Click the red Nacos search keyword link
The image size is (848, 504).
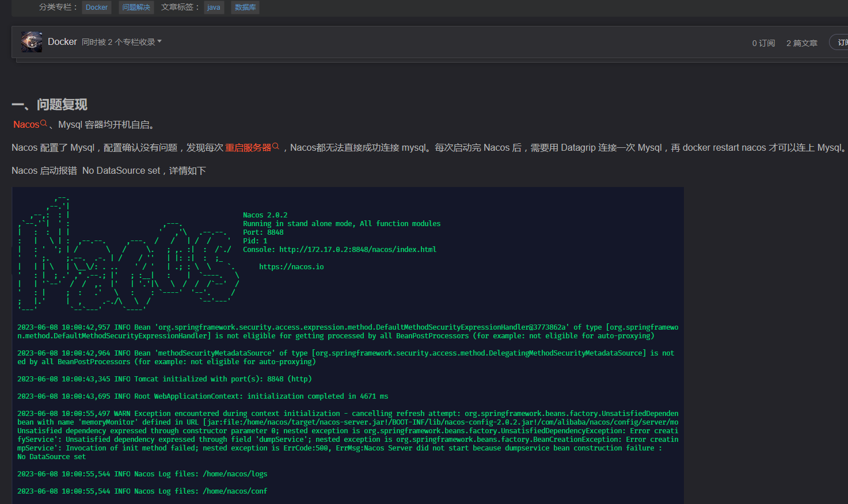(x=26, y=125)
